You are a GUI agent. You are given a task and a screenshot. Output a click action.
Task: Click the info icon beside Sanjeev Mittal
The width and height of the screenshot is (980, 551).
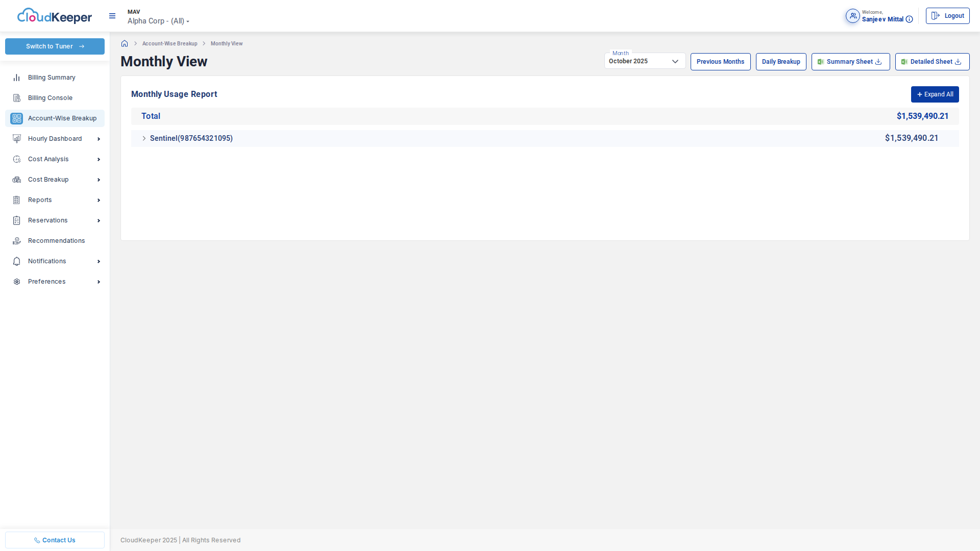coord(909,19)
